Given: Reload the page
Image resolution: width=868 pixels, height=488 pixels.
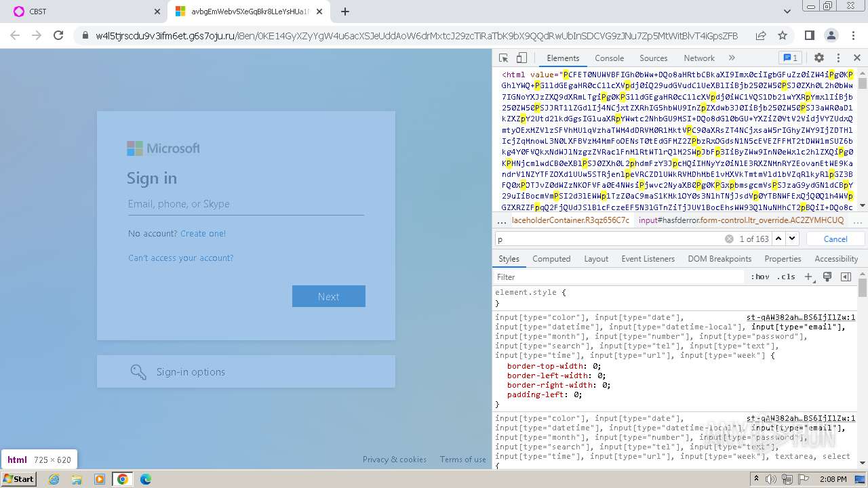Looking at the screenshot, I should coord(58,35).
